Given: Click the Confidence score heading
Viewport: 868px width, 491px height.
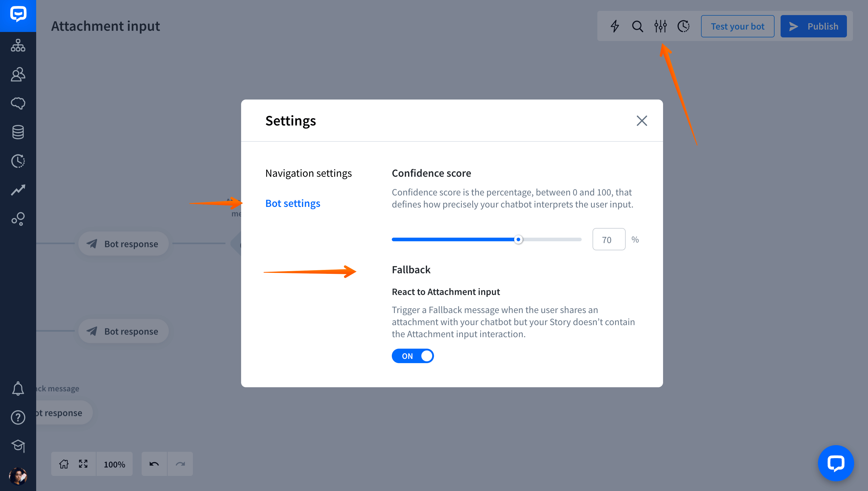Looking at the screenshot, I should 431,173.
